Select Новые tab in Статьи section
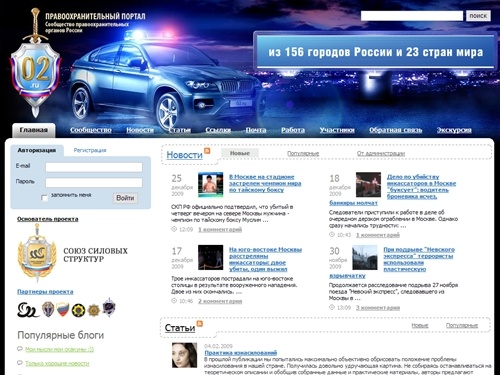Screen dimensions: 500x375 click(420, 325)
